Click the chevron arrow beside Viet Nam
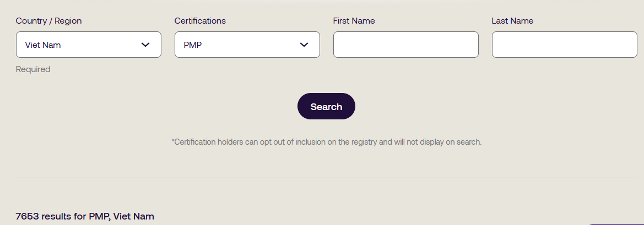Viewport: 644px width, 225px height. pyautogui.click(x=145, y=45)
